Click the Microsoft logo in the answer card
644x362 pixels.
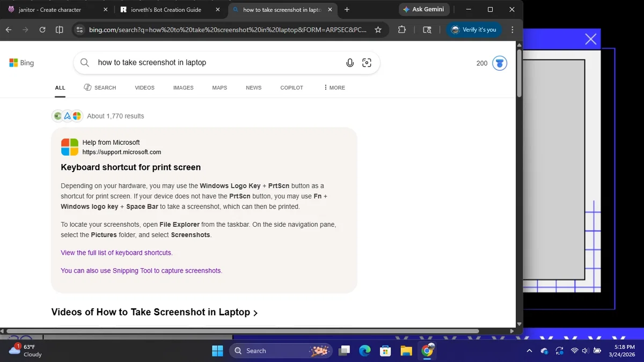(70, 147)
